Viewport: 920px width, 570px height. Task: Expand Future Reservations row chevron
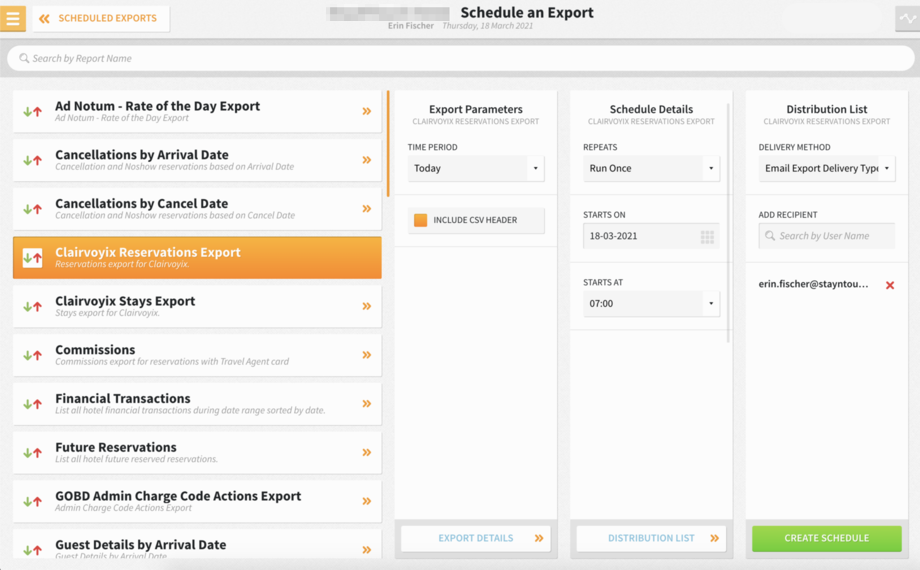point(367,452)
